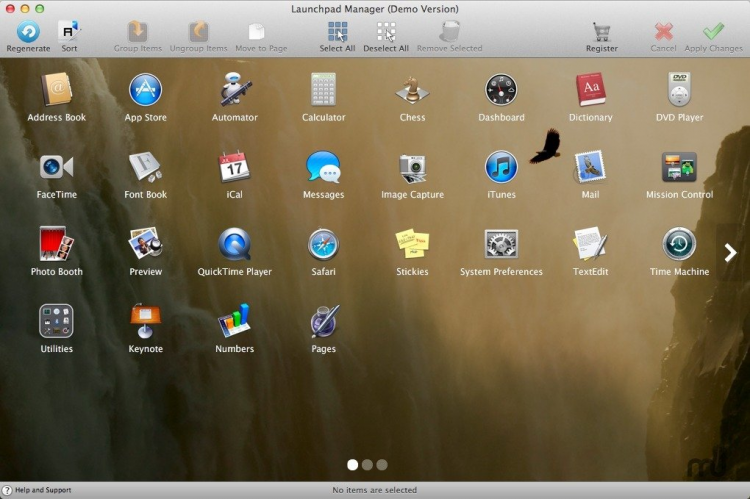Select the iCal calendar icon
This screenshot has height=499, width=750.
(x=234, y=167)
